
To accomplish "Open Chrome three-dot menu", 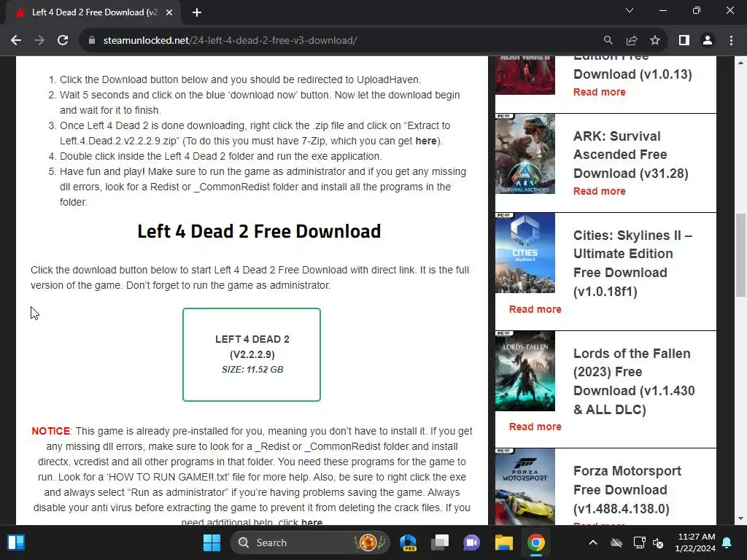I will 731,41.
